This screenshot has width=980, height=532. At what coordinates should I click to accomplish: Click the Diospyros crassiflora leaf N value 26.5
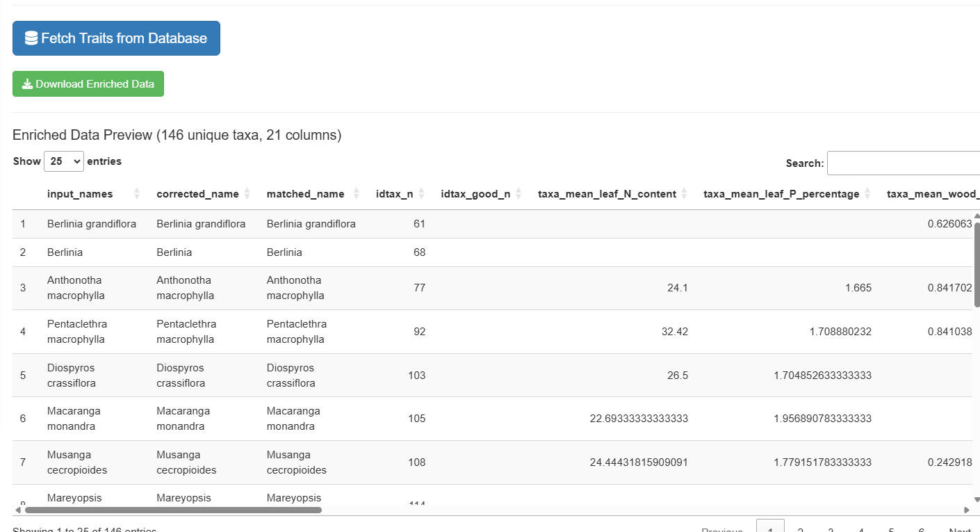pos(676,376)
